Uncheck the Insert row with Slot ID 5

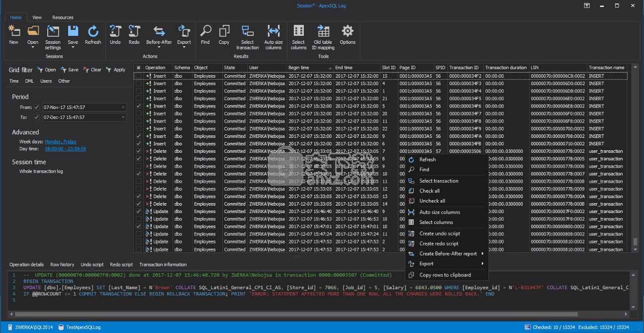click(139, 106)
